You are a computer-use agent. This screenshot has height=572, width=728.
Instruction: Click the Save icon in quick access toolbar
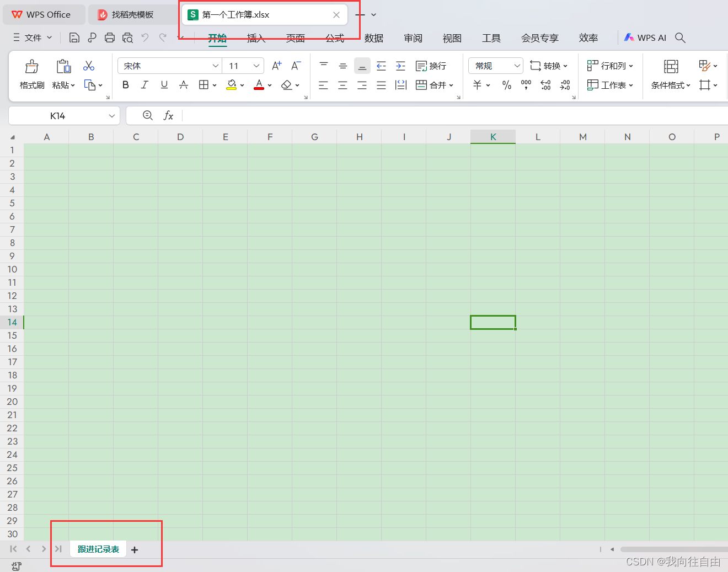coord(74,38)
